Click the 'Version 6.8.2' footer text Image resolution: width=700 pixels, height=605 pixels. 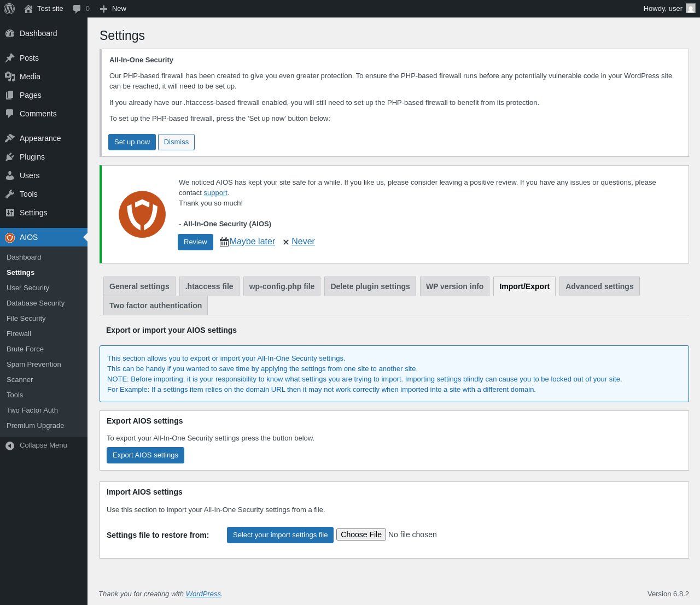[x=668, y=594]
